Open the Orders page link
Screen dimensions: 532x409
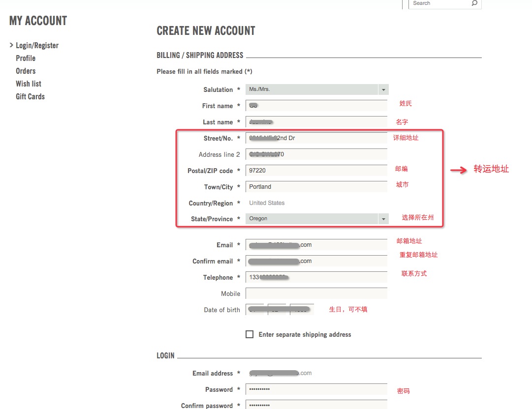click(26, 71)
